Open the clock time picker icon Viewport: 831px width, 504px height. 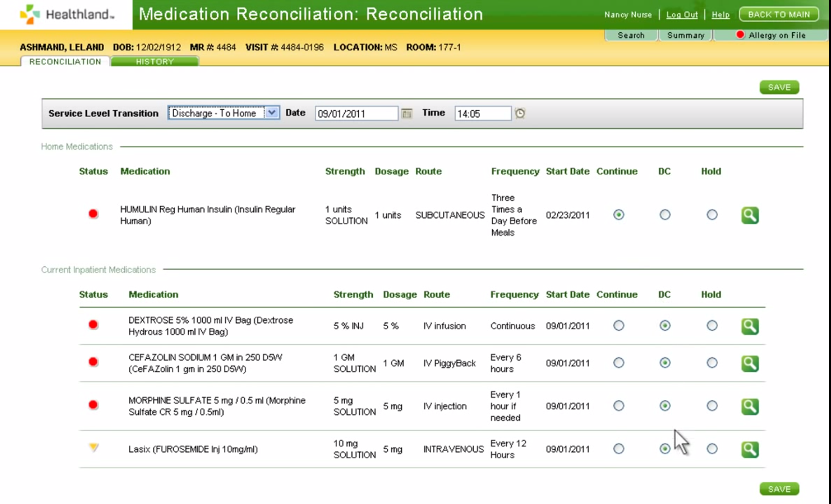[x=520, y=114]
